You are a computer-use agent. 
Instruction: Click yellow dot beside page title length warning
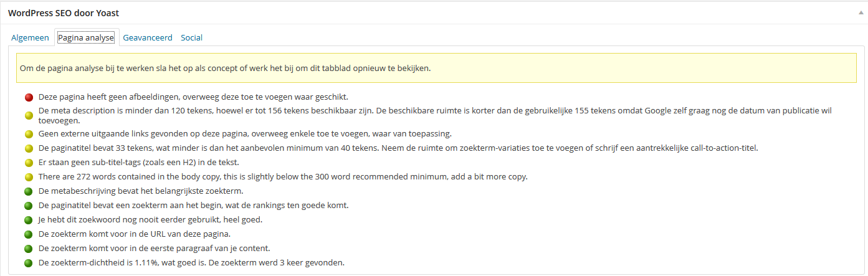tap(29, 148)
